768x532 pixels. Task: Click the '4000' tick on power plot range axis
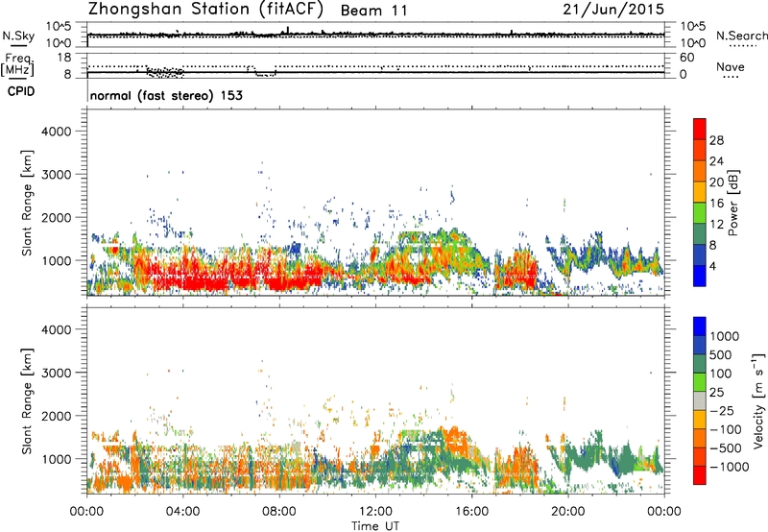click(x=57, y=132)
